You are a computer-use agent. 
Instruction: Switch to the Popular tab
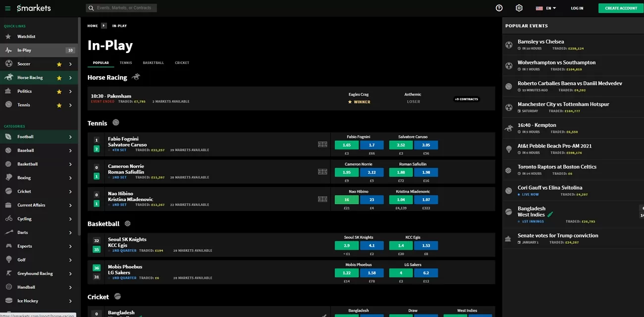(101, 63)
